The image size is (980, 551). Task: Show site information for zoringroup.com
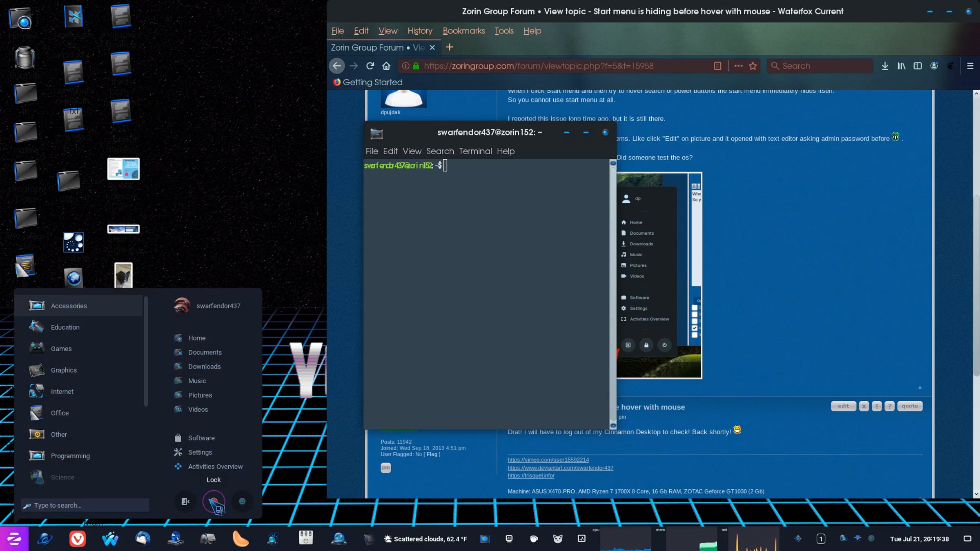click(405, 66)
